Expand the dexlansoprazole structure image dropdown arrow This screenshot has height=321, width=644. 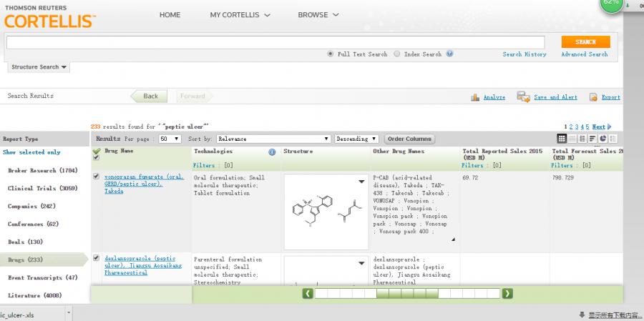(362, 263)
